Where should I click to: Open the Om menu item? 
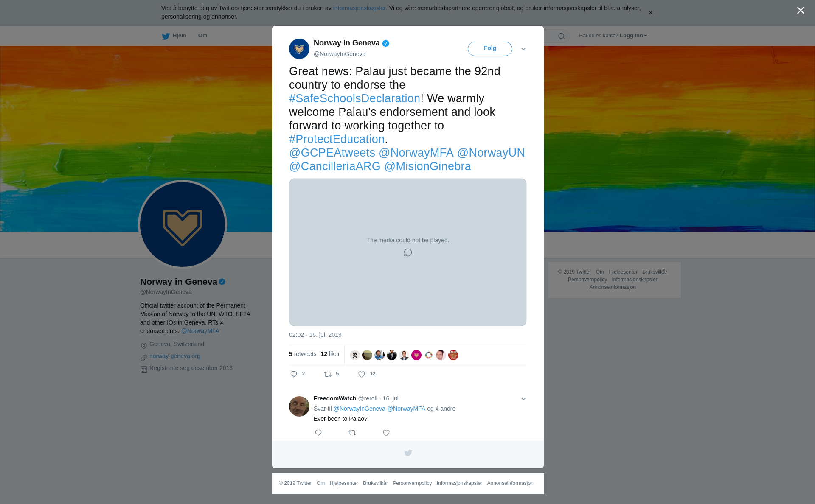click(202, 36)
